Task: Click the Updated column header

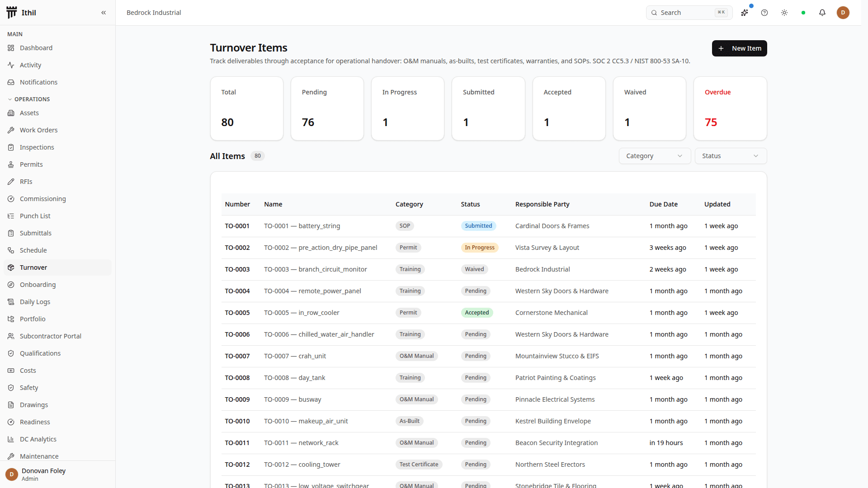Action: pyautogui.click(x=717, y=204)
